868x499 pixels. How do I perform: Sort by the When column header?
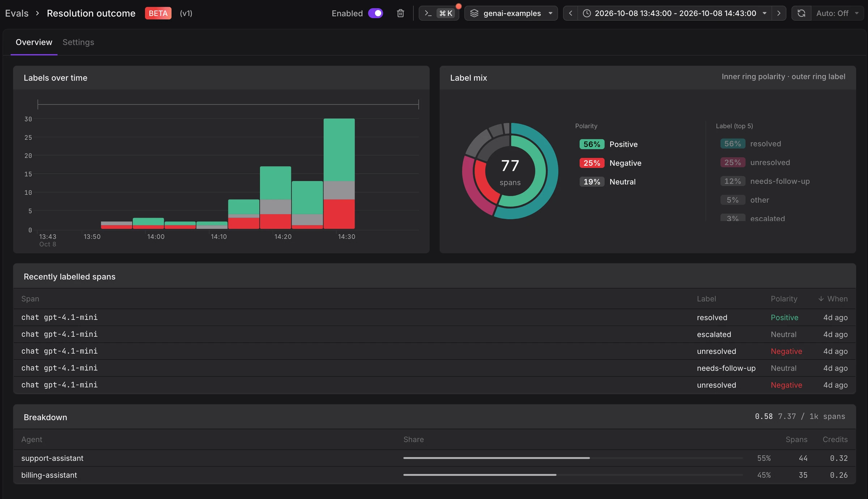pyautogui.click(x=833, y=299)
